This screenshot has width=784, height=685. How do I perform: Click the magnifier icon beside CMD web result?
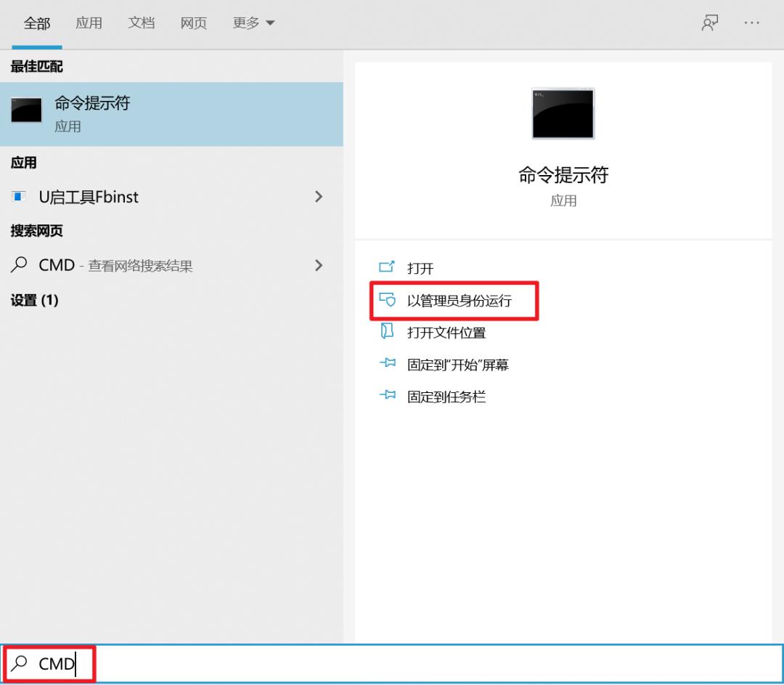[18, 265]
